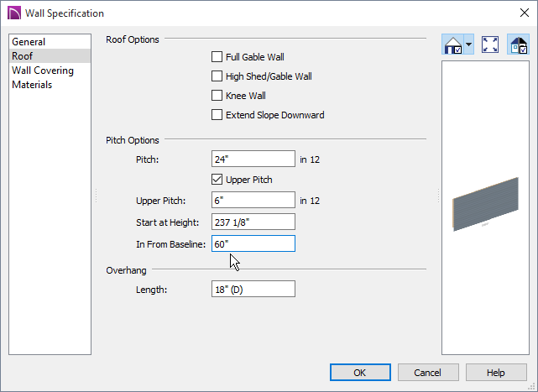The height and width of the screenshot is (392, 538).
Task: Enable Extend Slope Downward
Action: [x=217, y=115]
